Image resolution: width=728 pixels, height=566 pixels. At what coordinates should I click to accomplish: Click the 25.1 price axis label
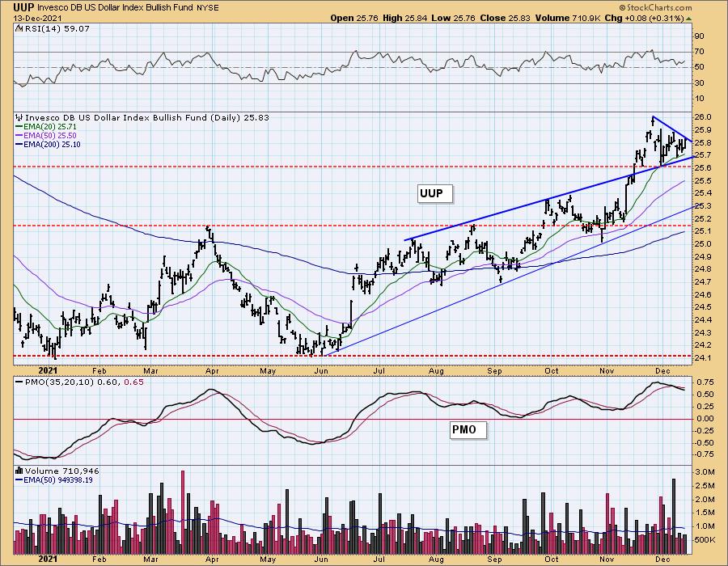(705, 231)
